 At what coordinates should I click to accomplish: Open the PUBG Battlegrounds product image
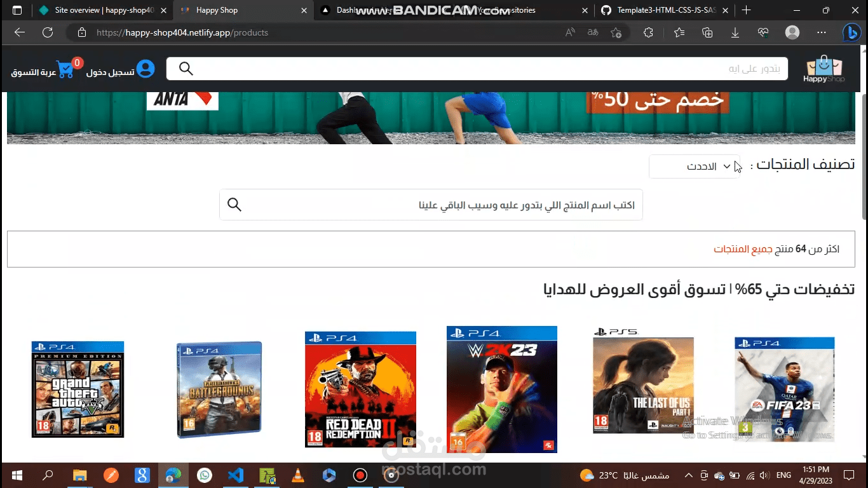pos(219,390)
